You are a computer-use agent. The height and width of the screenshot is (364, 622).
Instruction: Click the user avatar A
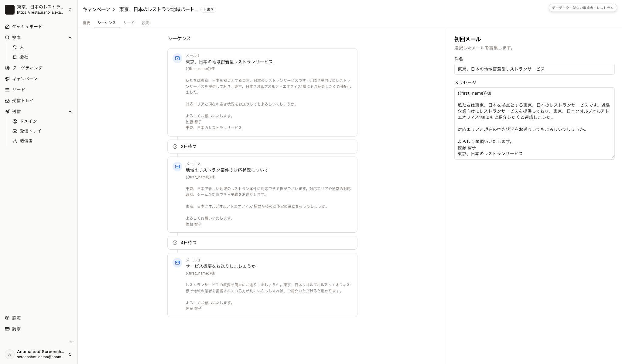pyautogui.click(x=10, y=354)
